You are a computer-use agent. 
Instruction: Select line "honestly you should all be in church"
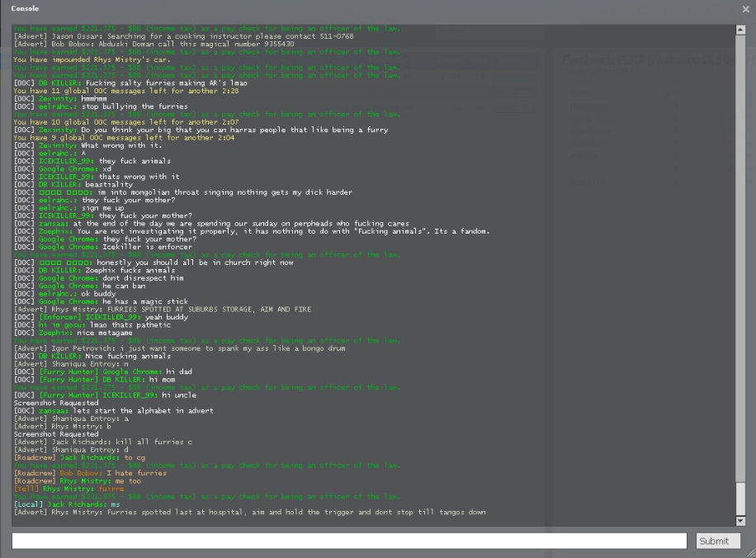click(154, 262)
